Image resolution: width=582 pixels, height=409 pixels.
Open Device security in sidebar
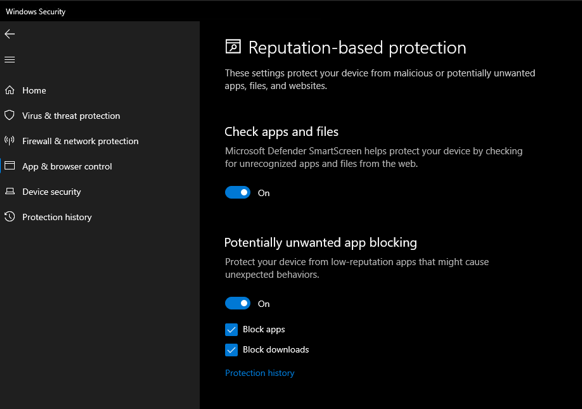51,192
